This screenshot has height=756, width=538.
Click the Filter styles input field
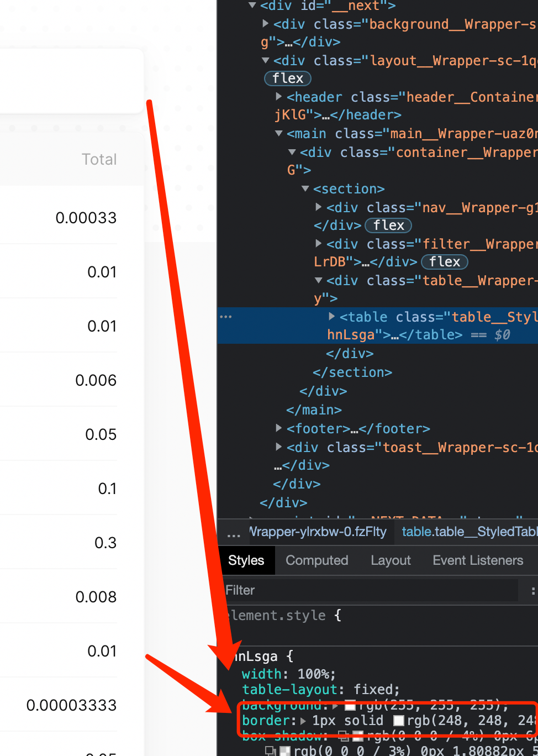click(x=370, y=590)
